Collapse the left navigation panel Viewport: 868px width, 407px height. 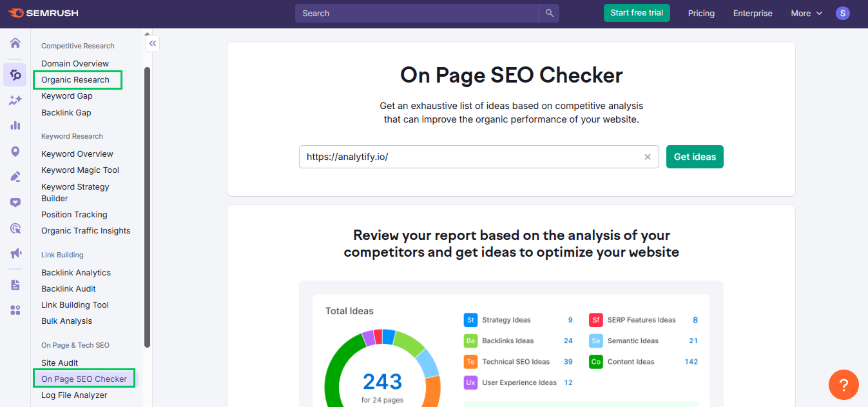153,44
